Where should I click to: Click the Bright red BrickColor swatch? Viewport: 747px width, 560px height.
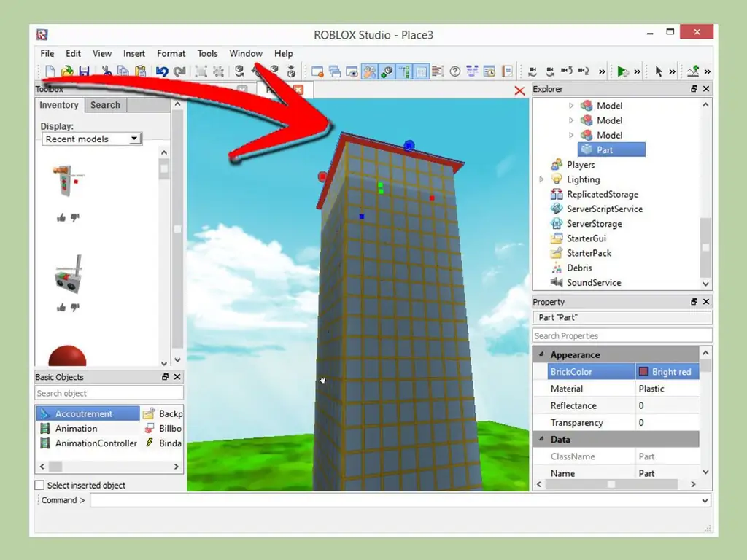pos(643,372)
